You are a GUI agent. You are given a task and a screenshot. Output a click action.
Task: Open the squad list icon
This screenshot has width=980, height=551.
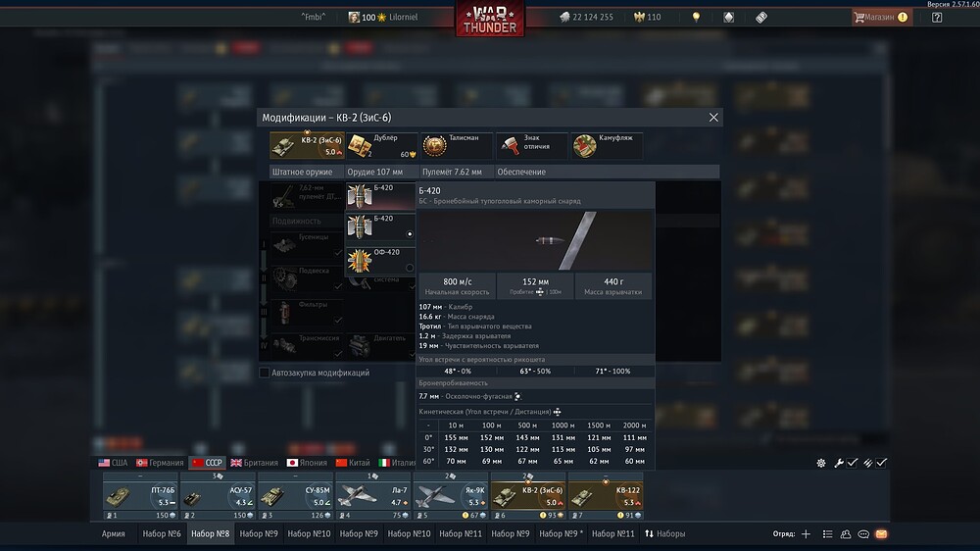[827, 534]
